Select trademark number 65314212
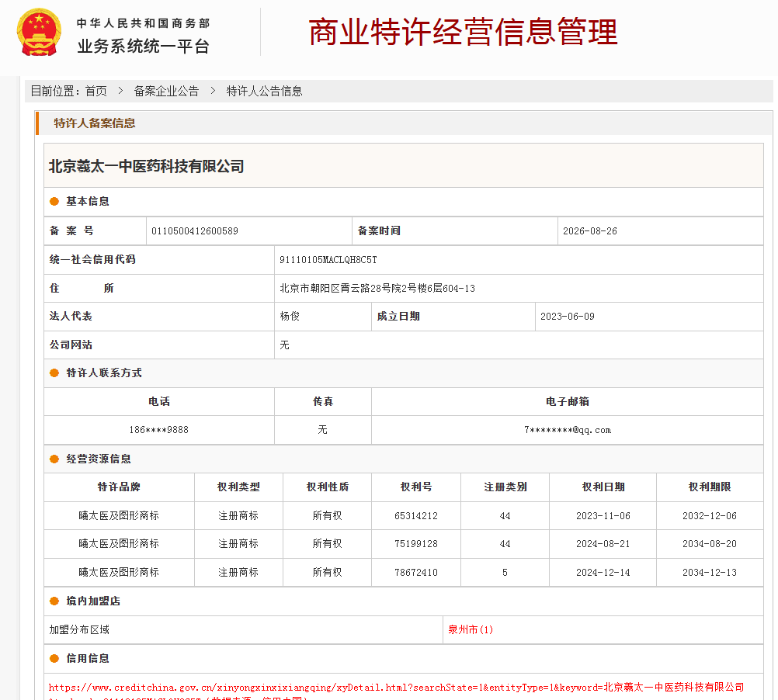778x700 pixels. click(416, 516)
